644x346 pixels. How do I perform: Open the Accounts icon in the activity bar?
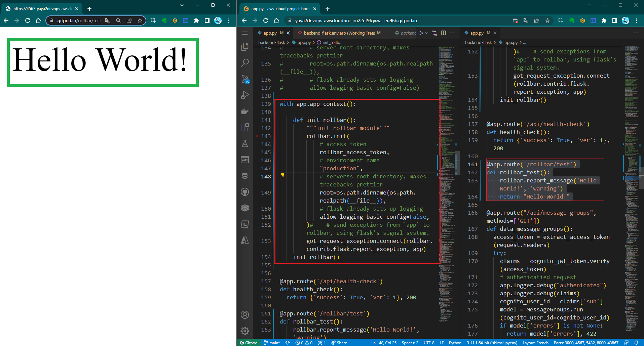245,315
